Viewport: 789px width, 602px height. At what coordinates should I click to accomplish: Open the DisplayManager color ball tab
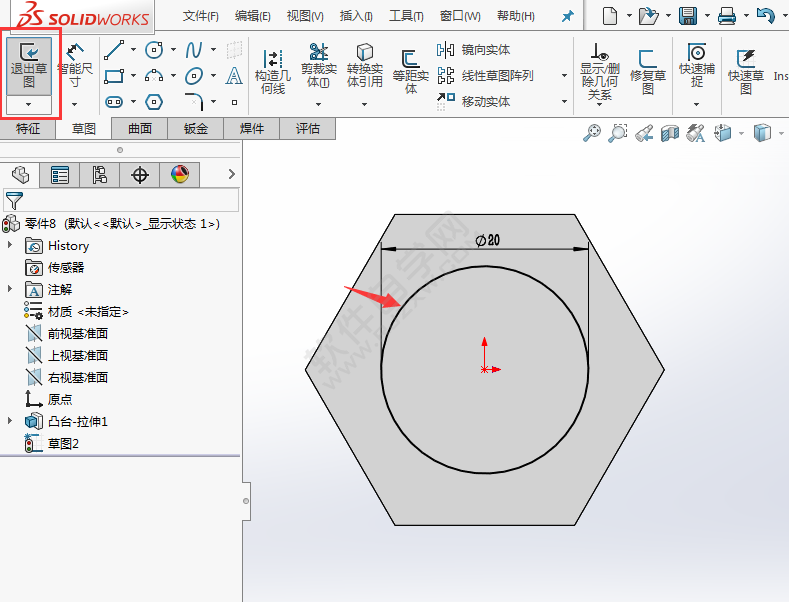(180, 175)
